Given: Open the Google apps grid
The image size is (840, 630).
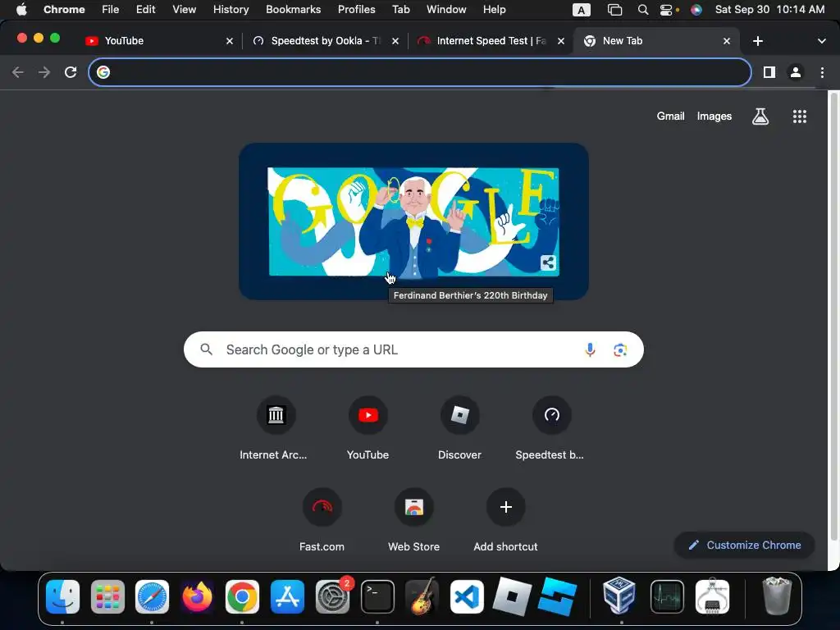Looking at the screenshot, I should [x=799, y=116].
